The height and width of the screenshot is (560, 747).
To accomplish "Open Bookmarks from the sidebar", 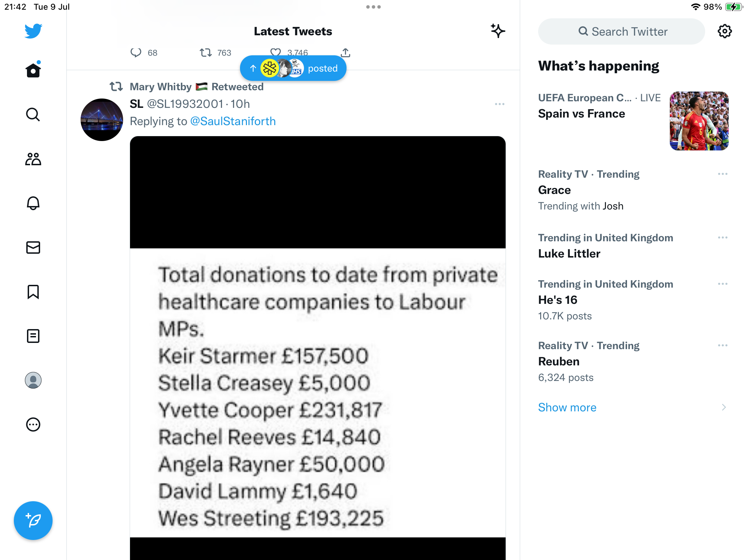I will pos(33,292).
